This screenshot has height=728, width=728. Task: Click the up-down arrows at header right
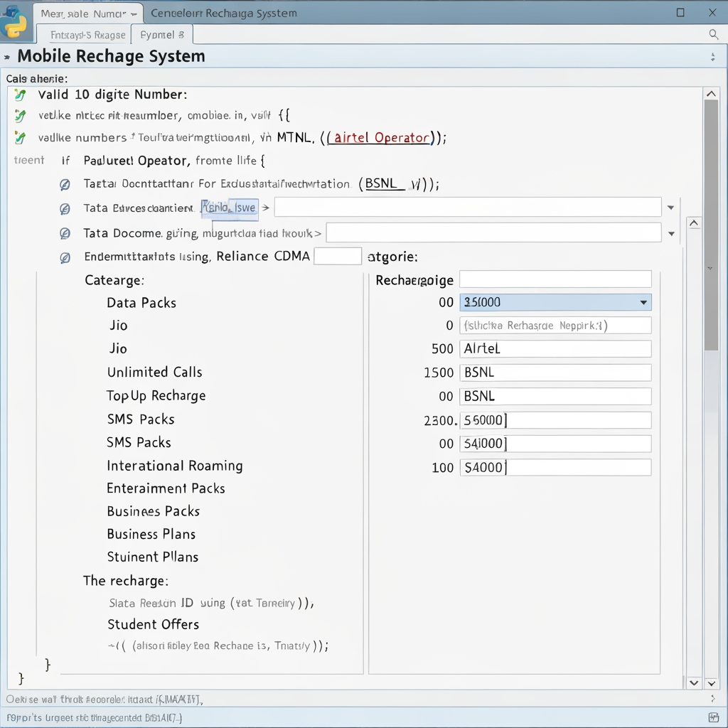pyautogui.click(x=712, y=57)
